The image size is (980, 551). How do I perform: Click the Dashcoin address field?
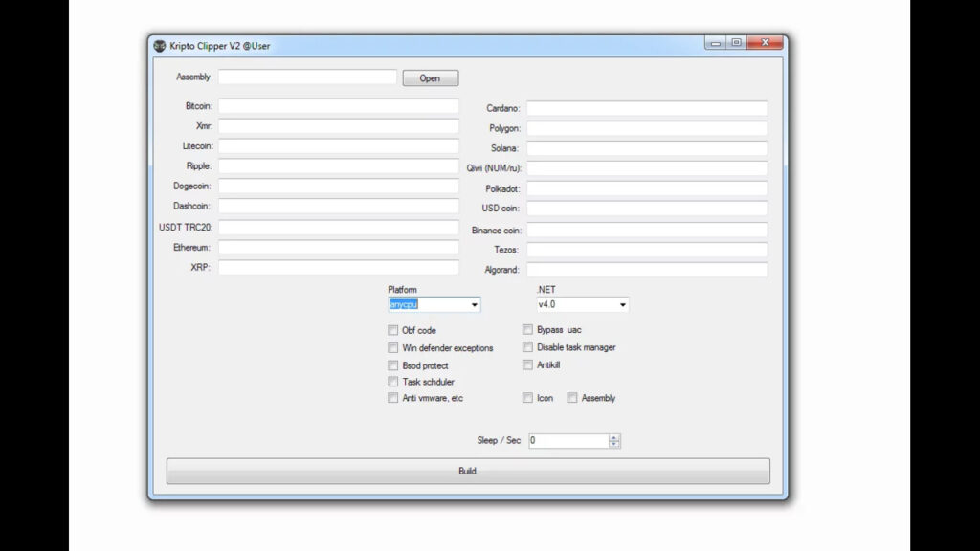[x=338, y=207]
